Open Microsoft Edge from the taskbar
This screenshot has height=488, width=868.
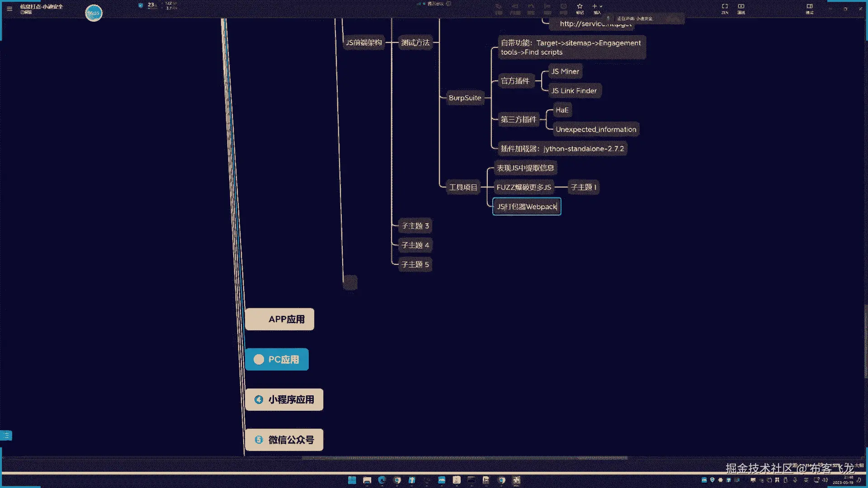click(x=382, y=480)
